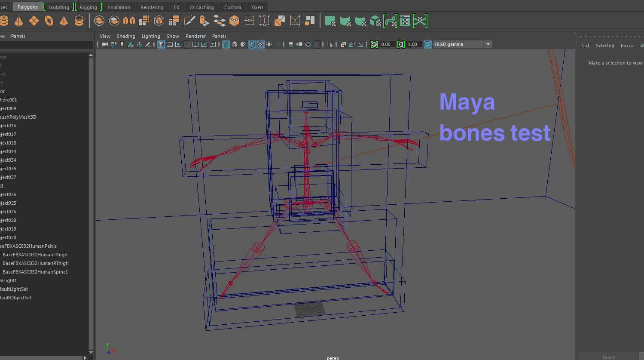Image resolution: width=644 pixels, height=360 pixels.
Task: Click the gamma value field showing 1.00
Action: click(x=414, y=44)
